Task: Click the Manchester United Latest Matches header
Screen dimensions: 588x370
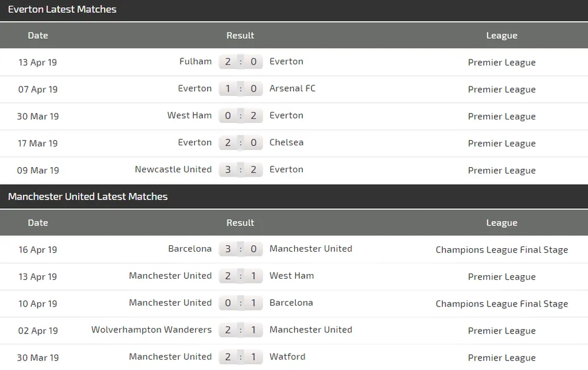Action: click(x=88, y=196)
